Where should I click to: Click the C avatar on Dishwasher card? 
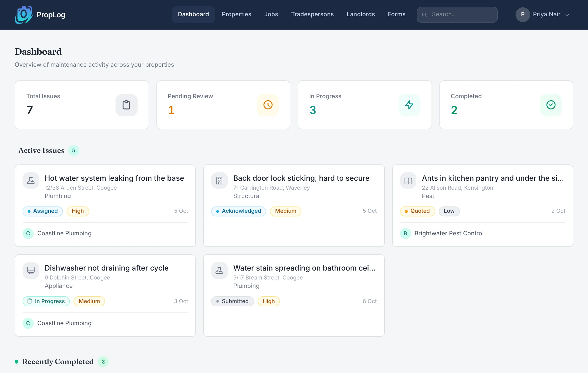coord(28,323)
